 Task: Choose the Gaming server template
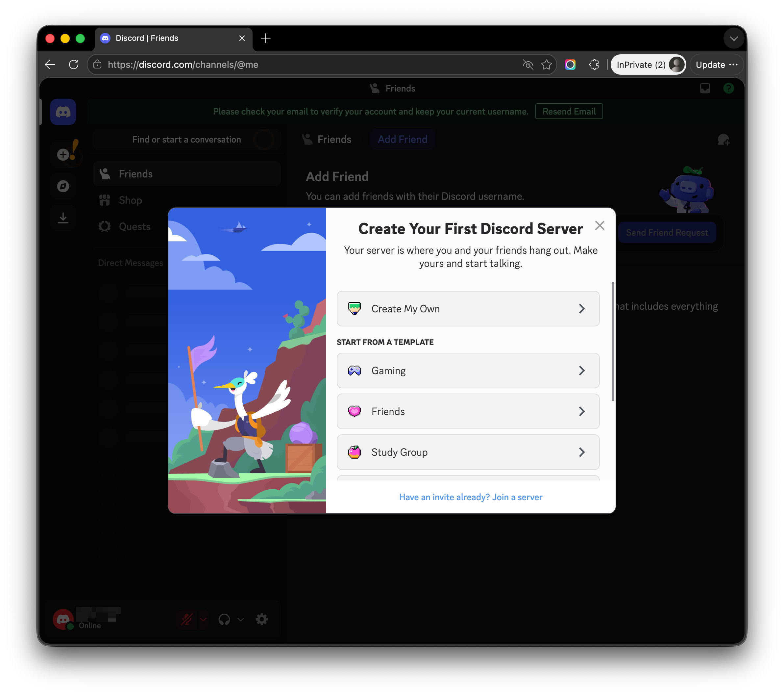[468, 370]
